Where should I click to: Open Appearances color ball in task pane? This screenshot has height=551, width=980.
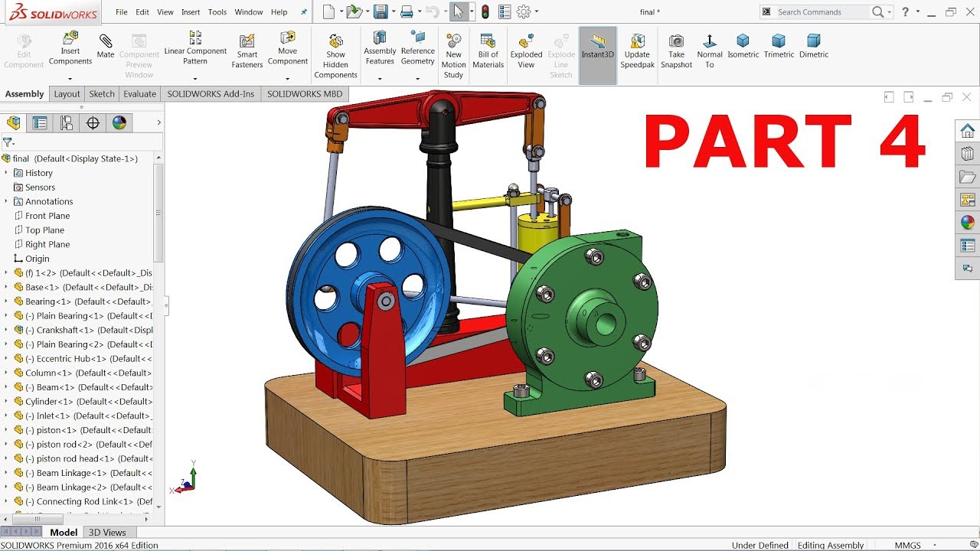coord(968,223)
